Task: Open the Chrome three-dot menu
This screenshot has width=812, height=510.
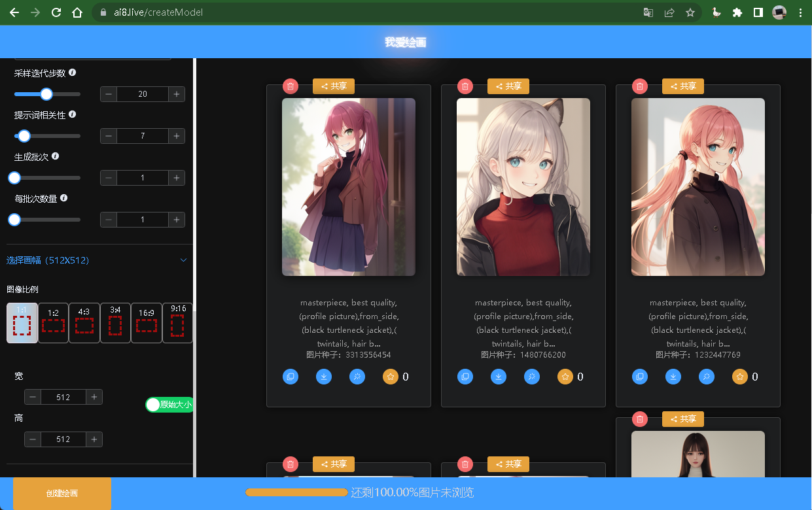Action: pyautogui.click(x=800, y=12)
